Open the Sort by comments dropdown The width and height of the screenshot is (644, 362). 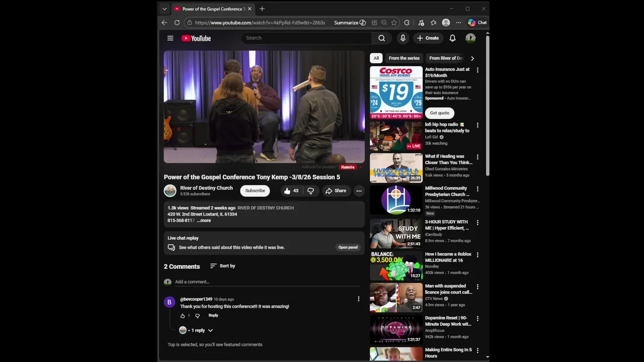coord(222,266)
